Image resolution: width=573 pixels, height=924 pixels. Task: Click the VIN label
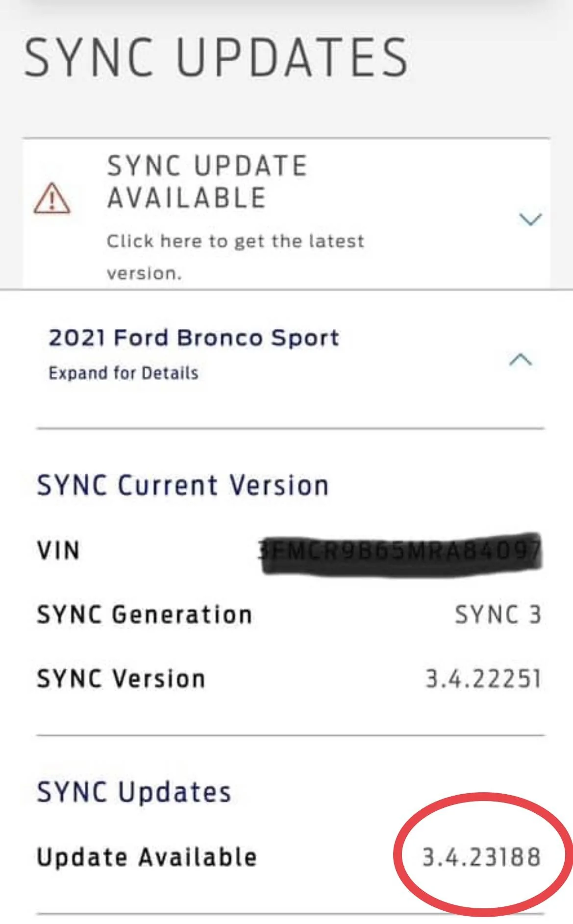click(x=58, y=550)
